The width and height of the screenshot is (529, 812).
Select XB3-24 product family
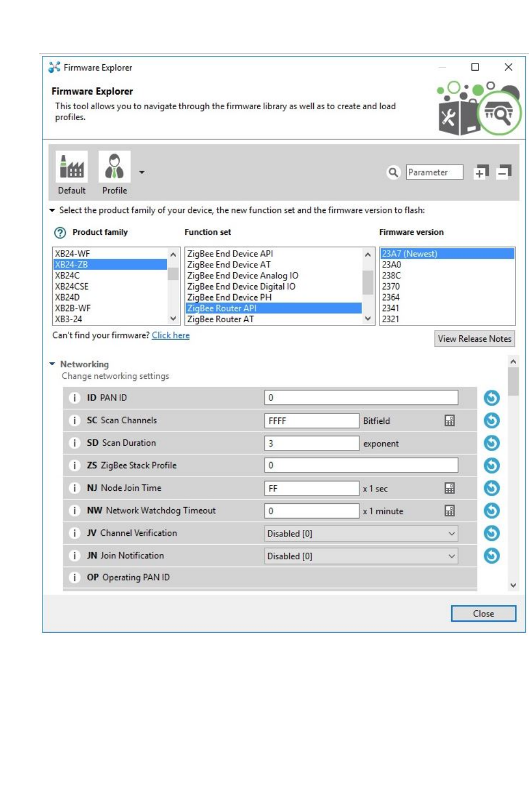110,319
